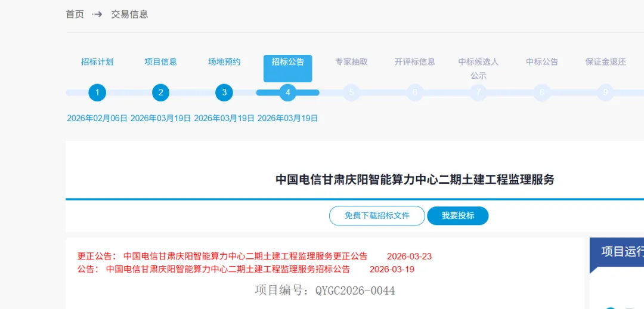Click step circle number 1
The width and height of the screenshot is (644, 309).
97,92
